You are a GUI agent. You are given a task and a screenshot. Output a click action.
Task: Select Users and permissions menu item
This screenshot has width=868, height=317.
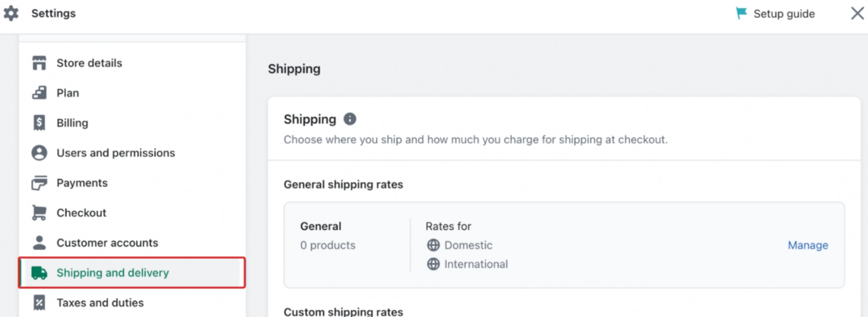pos(116,153)
